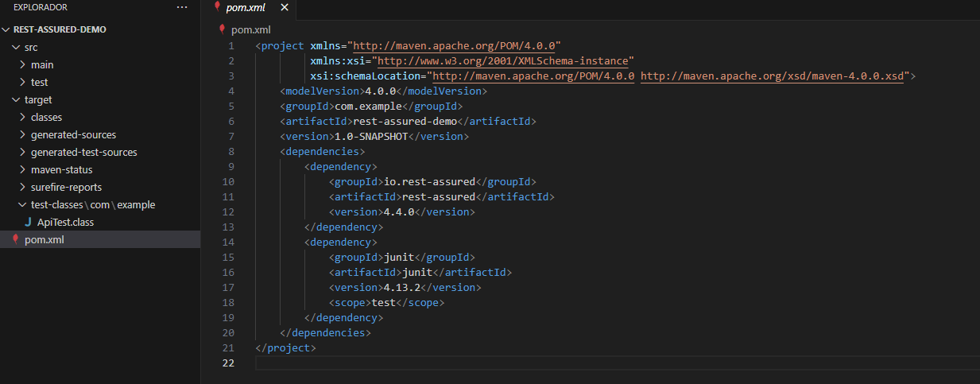Open the surefire-reports folder
The height and width of the screenshot is (384, 980).
66,188
